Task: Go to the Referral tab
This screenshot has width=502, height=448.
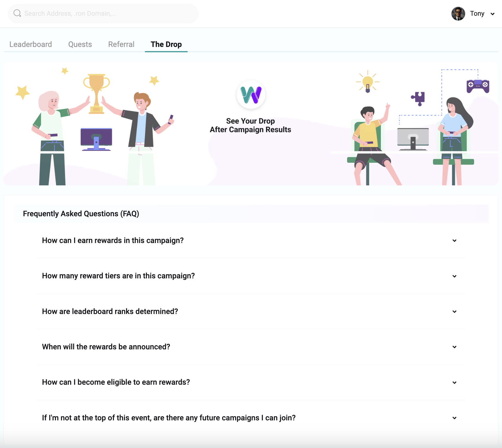Action: coord(121,44)
